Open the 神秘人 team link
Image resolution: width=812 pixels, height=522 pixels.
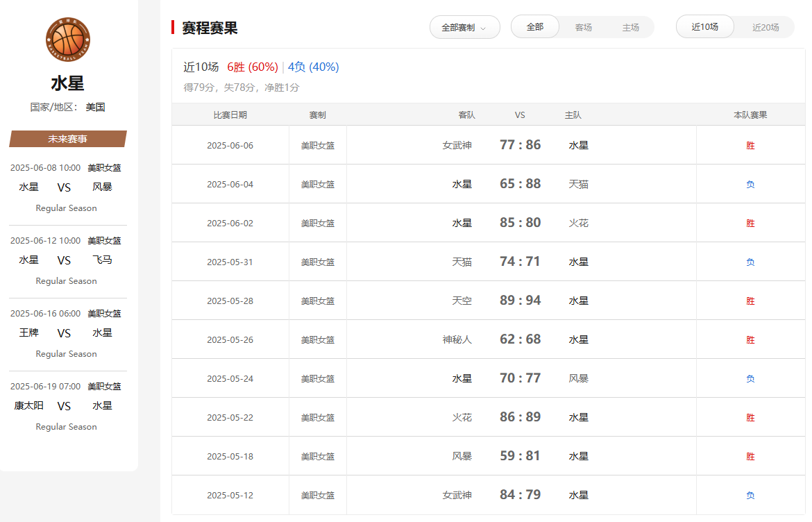(x=457, y=339)
